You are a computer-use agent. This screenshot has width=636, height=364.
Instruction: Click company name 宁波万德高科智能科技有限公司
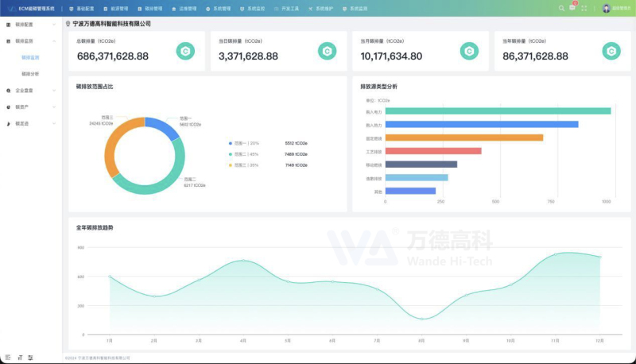(x=111, y=24)
